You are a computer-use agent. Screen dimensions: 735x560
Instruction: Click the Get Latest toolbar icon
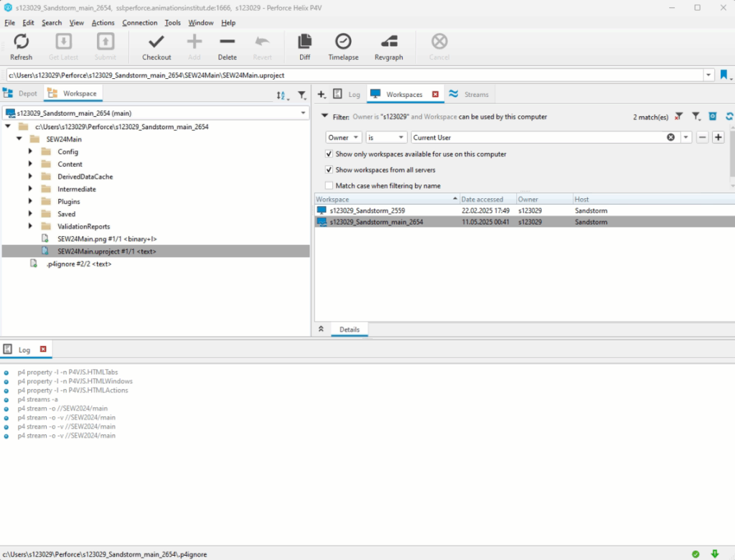pyautogui.click(x=63, y=42)
